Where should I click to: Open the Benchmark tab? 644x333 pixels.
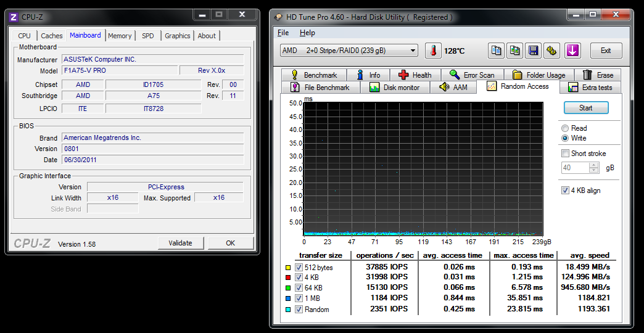pyautogui.click(x=314, y=75)
